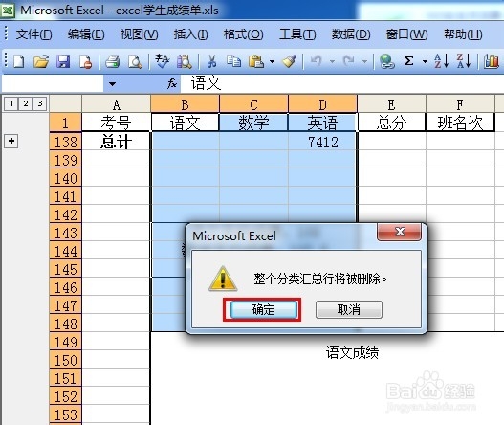504x425 pixels.
Task: Sort descending with the Z-A icon
Action: 464,61
